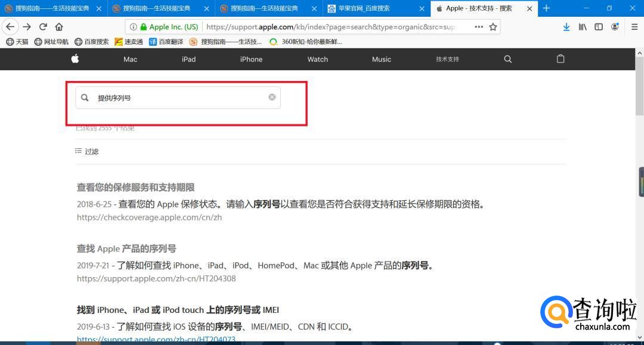
Task: Open 搜狗指南 bookmark in bookmarks bar
Action: click(x=225, y=42)
